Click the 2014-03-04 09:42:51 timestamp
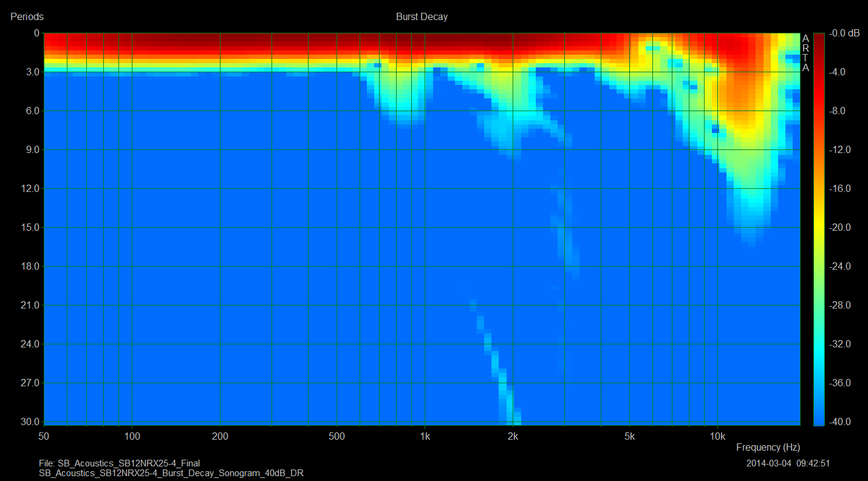868x481 pixels. point(788,463)
